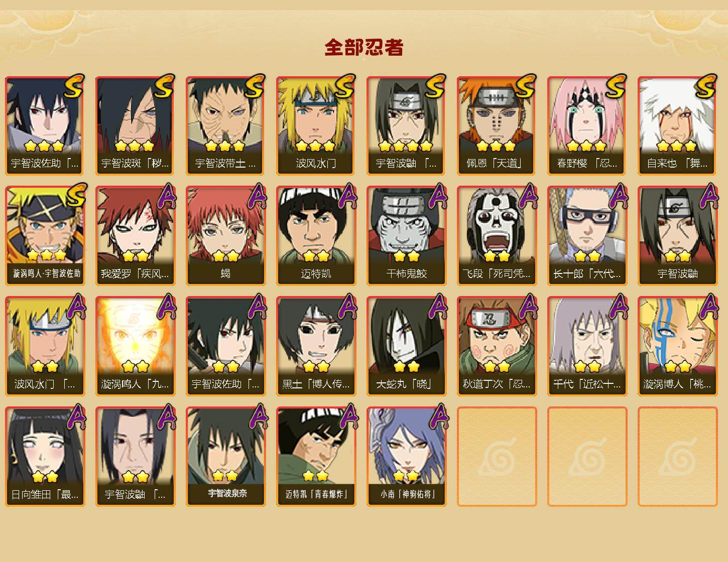Click the S rank badge on 春野樱 card
Image resolution: width=728 pixels, height=562 pixels.
[x=615, y=86]
